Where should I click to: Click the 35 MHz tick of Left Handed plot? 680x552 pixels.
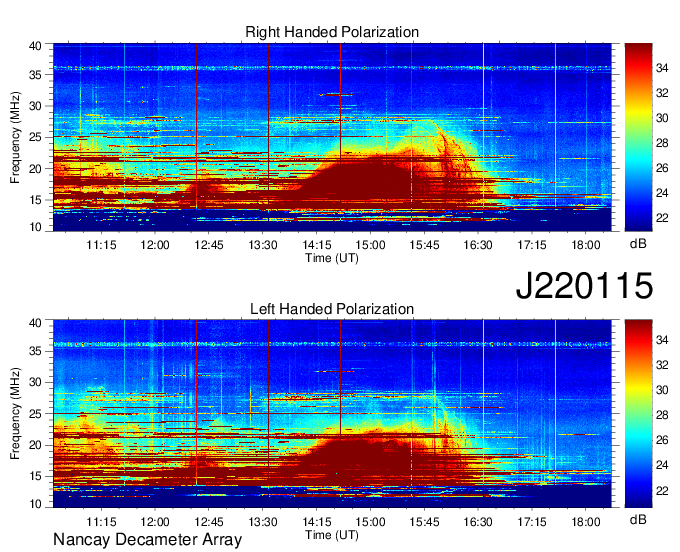point(35,351)
